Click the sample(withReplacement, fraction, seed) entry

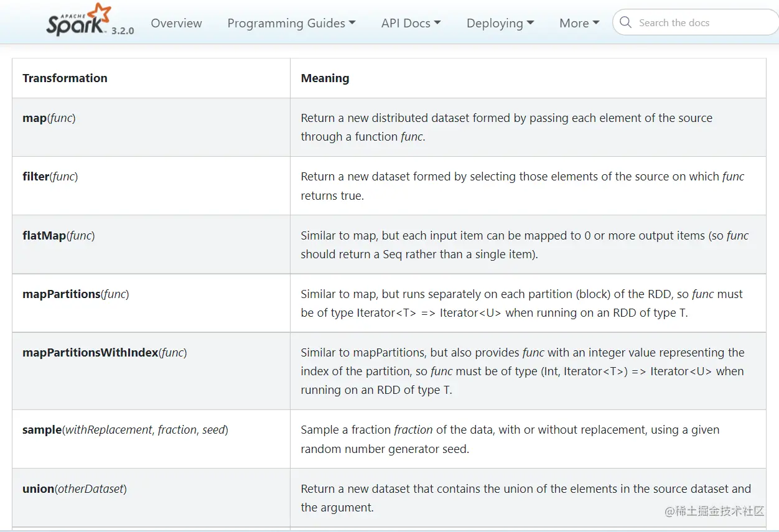click(x=125, y=429)
